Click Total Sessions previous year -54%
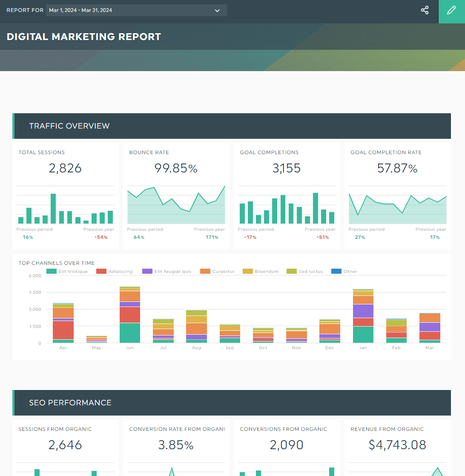 pos(101,237)
